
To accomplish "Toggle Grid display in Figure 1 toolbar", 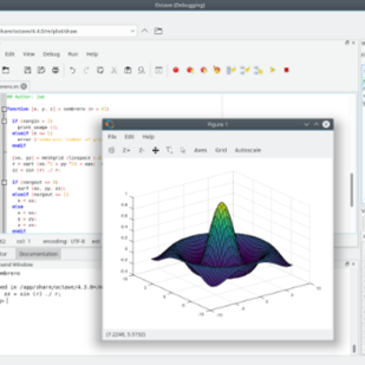I will tap(221, 150).
